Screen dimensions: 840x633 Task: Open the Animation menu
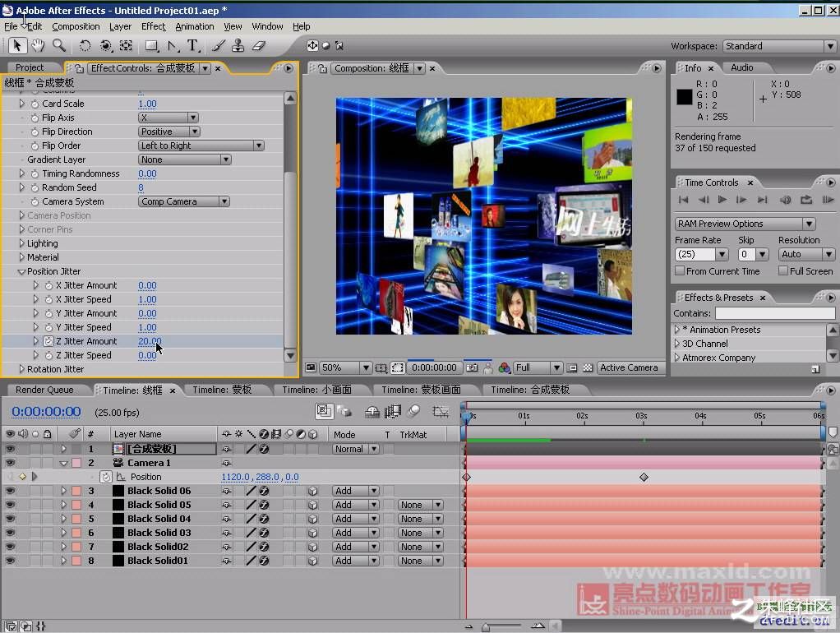pyautogui.click(x=195, y=26)
